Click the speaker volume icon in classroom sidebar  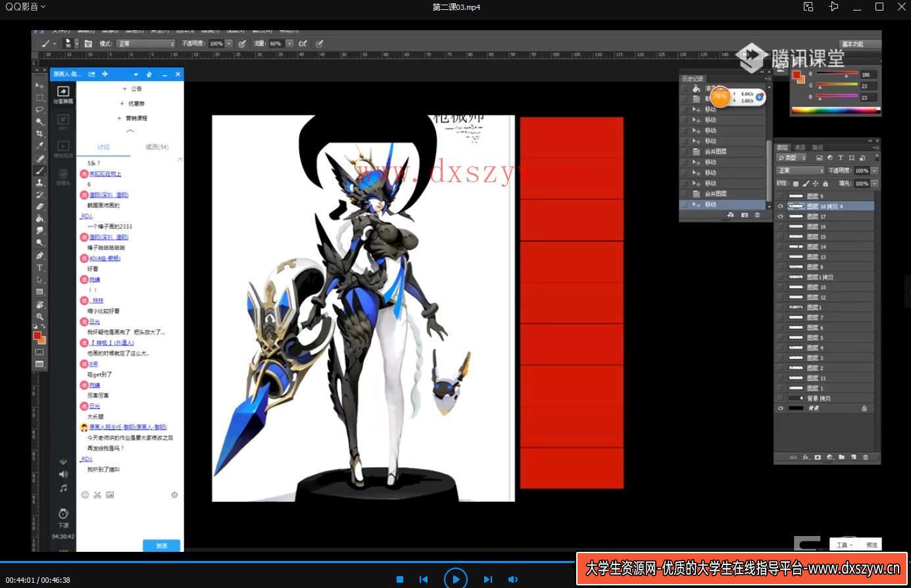pyautogui.click(x=63, y=474)
